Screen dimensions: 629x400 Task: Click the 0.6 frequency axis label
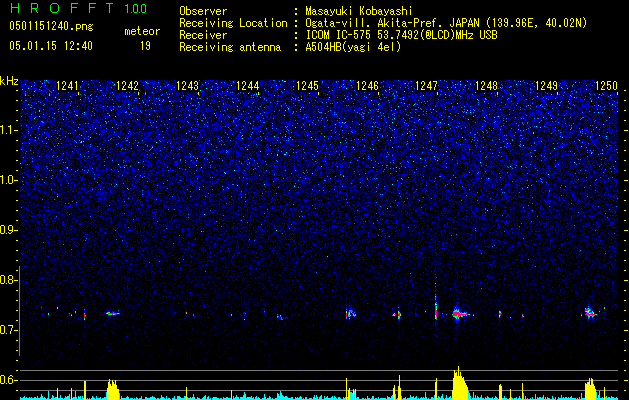click(8, 380)
